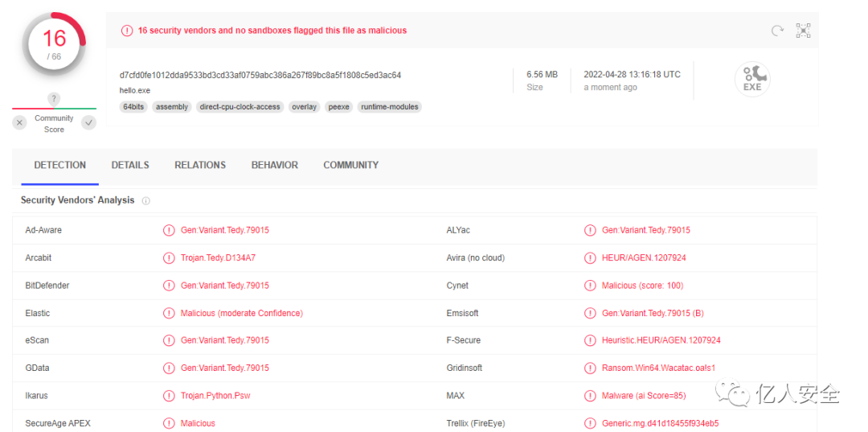Click Trojan.Tedy.D134A7 detection result
Screen dimensions: 868x432
click(x=218, y=258)
